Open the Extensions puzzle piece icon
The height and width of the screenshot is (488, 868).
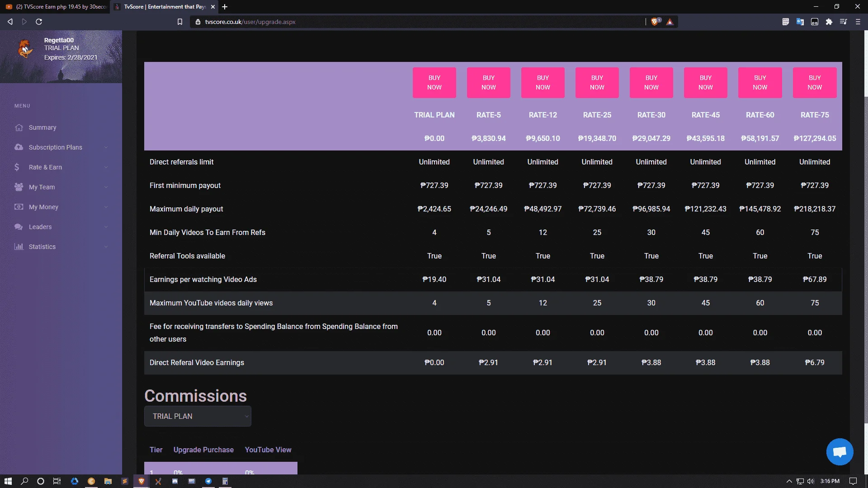point(829,22)
